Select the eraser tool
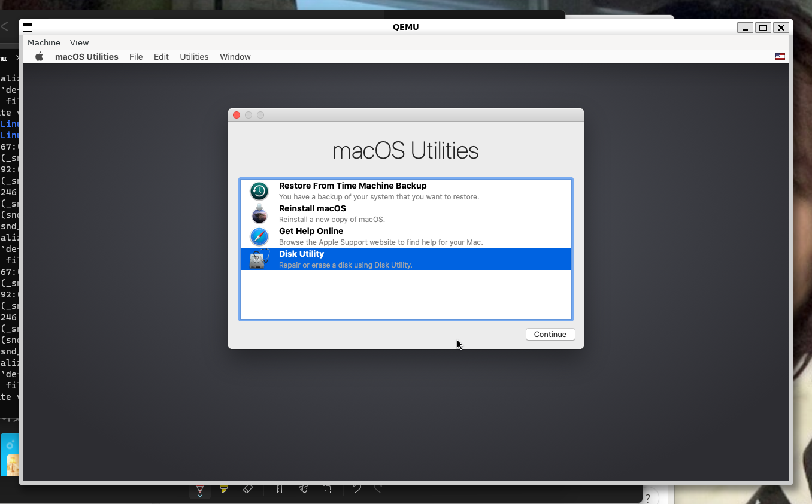The image size is (812, 504). 248,489
